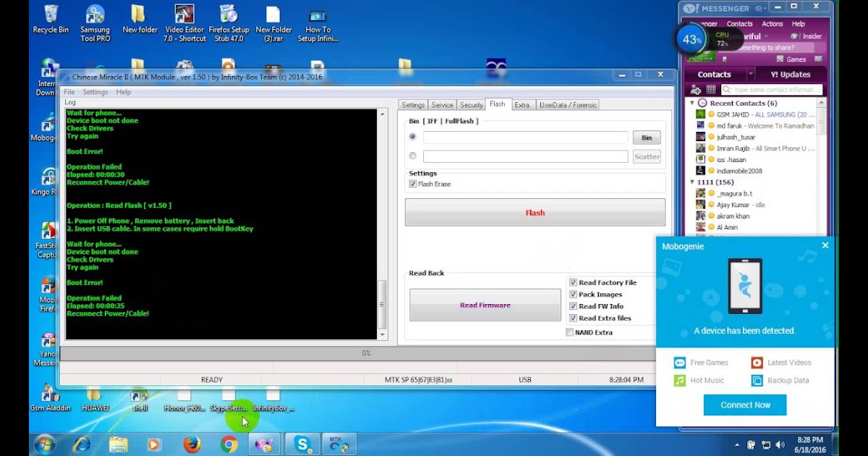868x456 pixels.
Task: Open New Folder (3).rar desktop icon
Action: [273, 23]
